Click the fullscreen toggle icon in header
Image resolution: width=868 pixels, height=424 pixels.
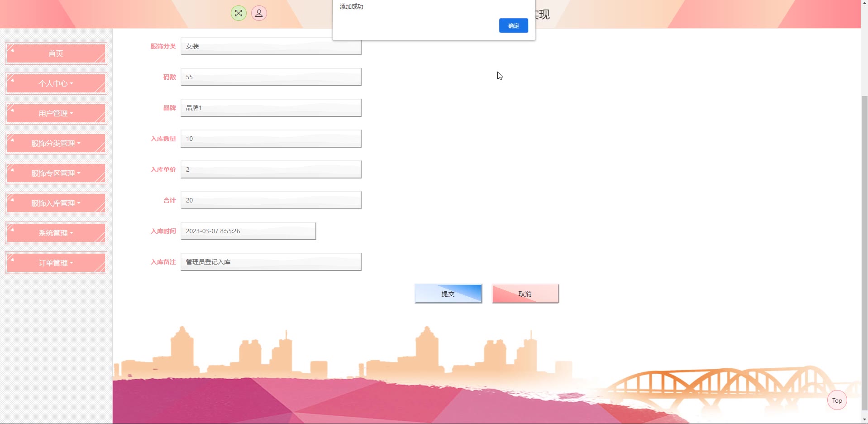pyautogui.click(x=238, y=13)
